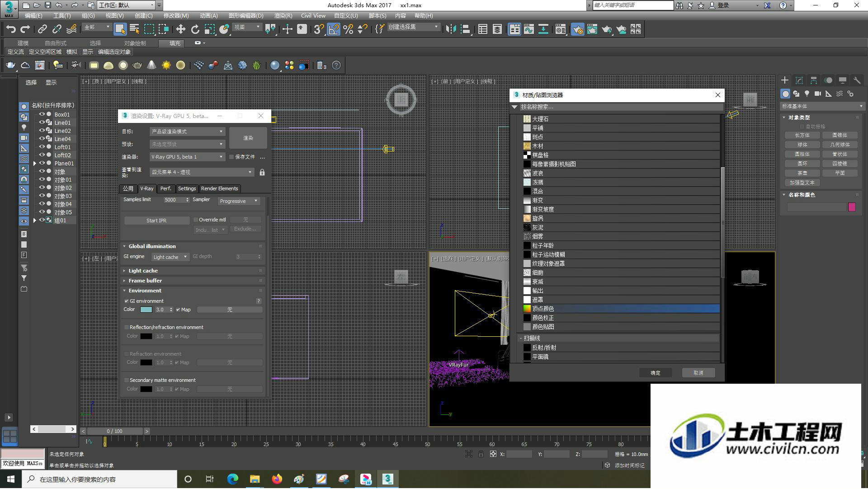868x489 pixels.
Task: Hide Plane01 via its eye icon
Action: tap(42, 164)
